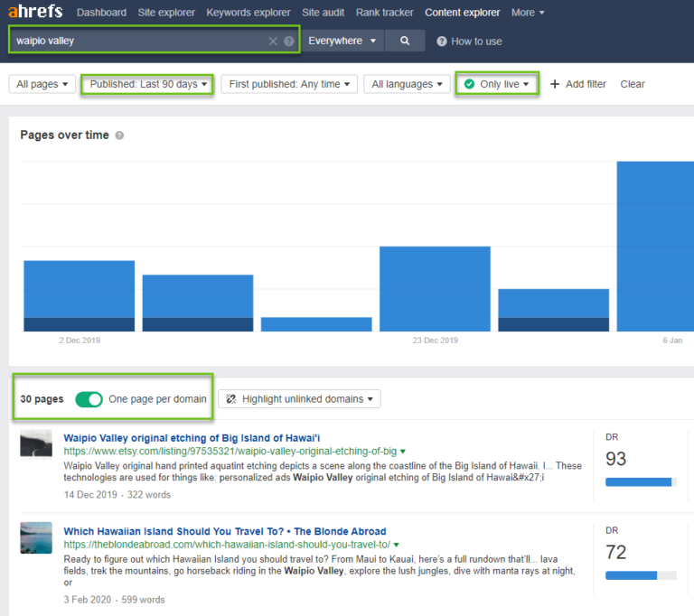Viewport: 694px width, 616px height.
Task: Click the Etsy URL dropdown arrow
Action: point(403,451)
